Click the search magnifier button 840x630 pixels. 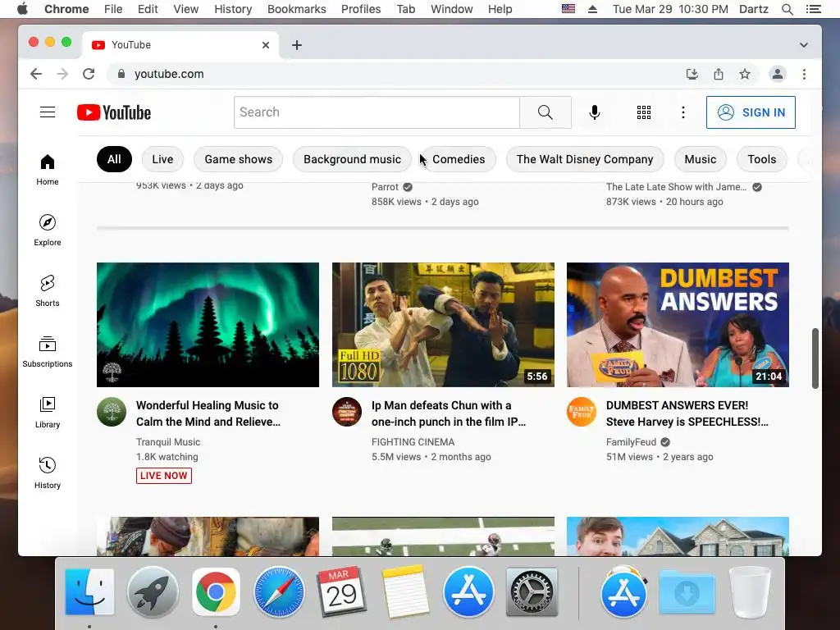(x=545, y=112)
